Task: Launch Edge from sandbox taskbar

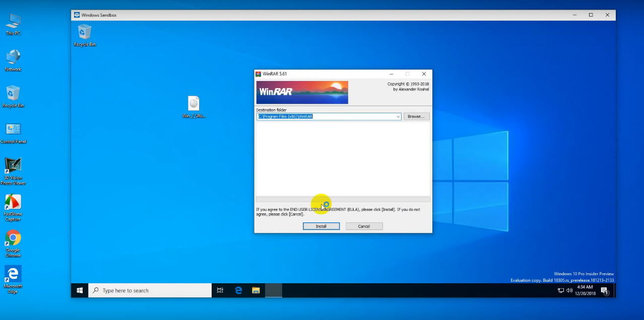Action: (238, 290)
